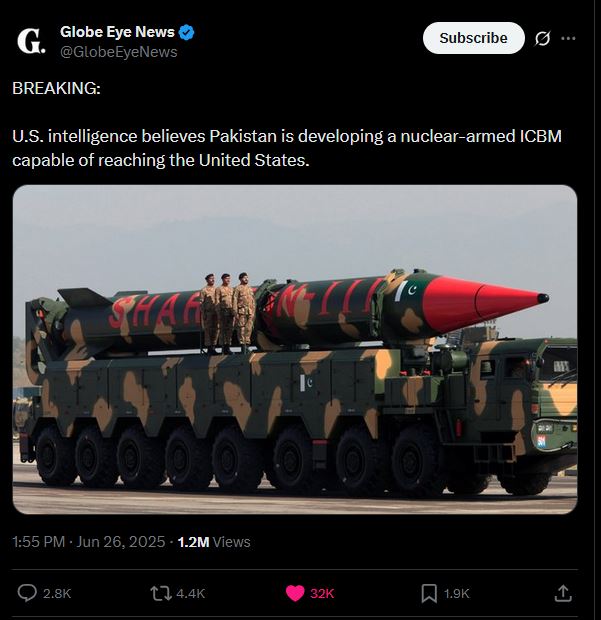Open the Shaheen-III missile photo
601x620 pixels.
(x=295, y=350)
